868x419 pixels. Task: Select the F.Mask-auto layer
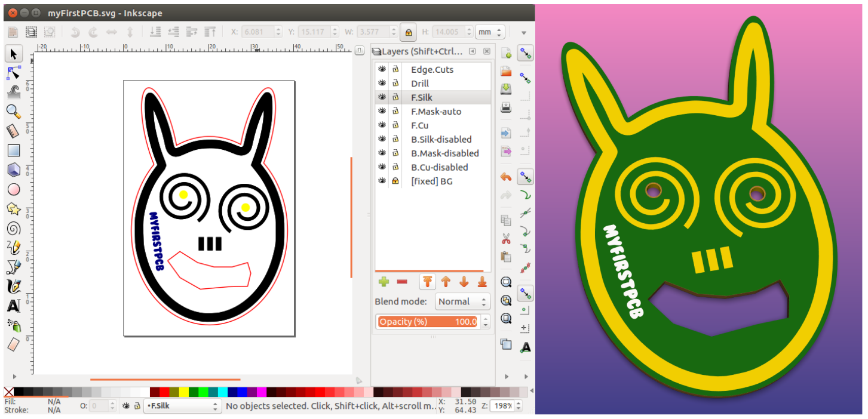pyautogui.click(x=436, y=112)
